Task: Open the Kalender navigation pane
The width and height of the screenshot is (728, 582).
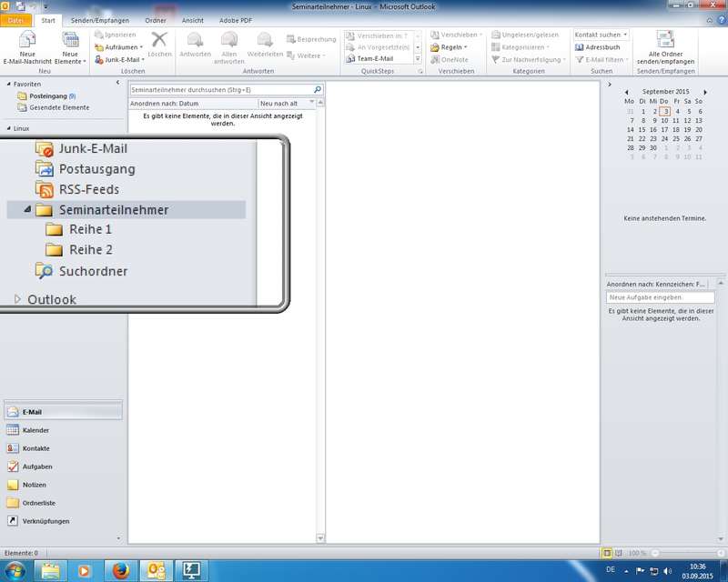Action: (x=36, y=430)
